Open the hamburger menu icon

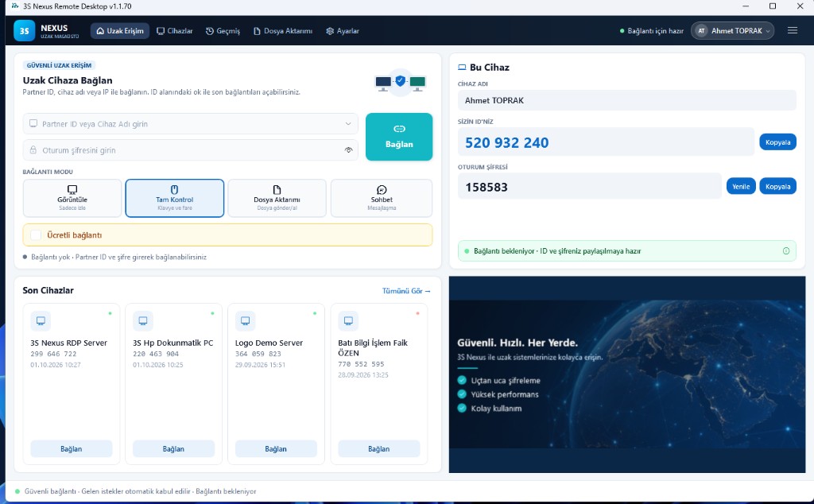[793, 31]
